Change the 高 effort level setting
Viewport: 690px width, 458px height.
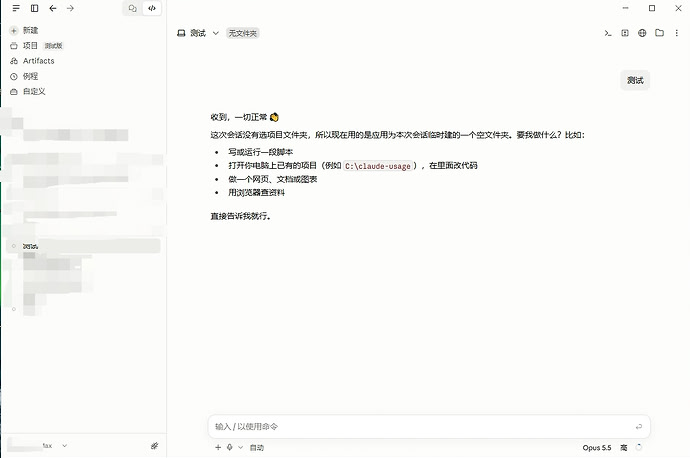(x=624, y=447)
